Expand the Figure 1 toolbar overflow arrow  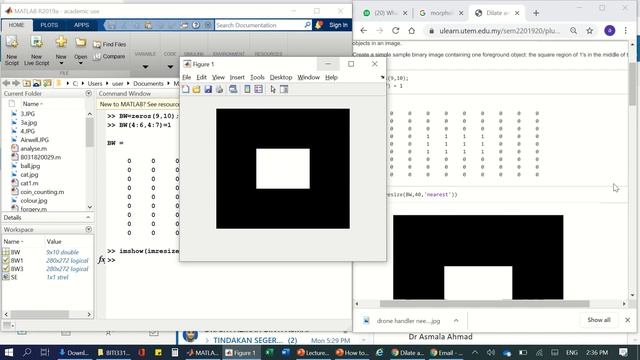click(382, 77)
